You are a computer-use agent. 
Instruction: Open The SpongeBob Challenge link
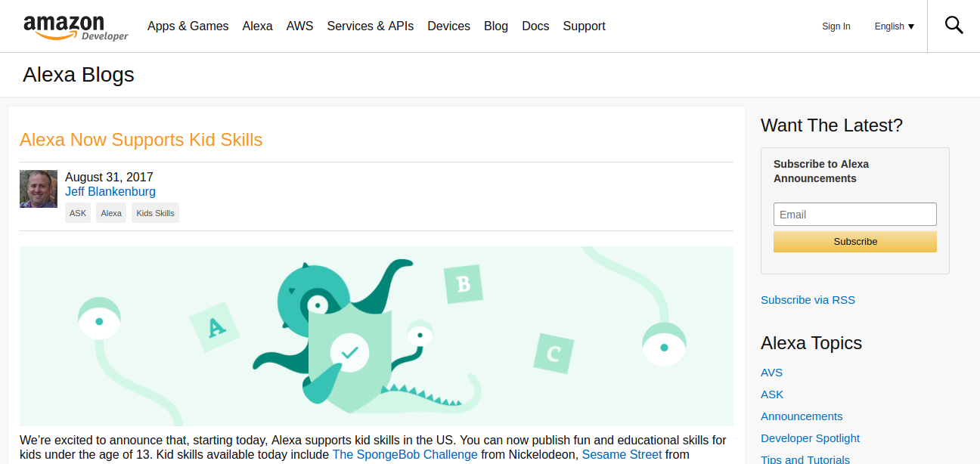click(x=405, y=455)
